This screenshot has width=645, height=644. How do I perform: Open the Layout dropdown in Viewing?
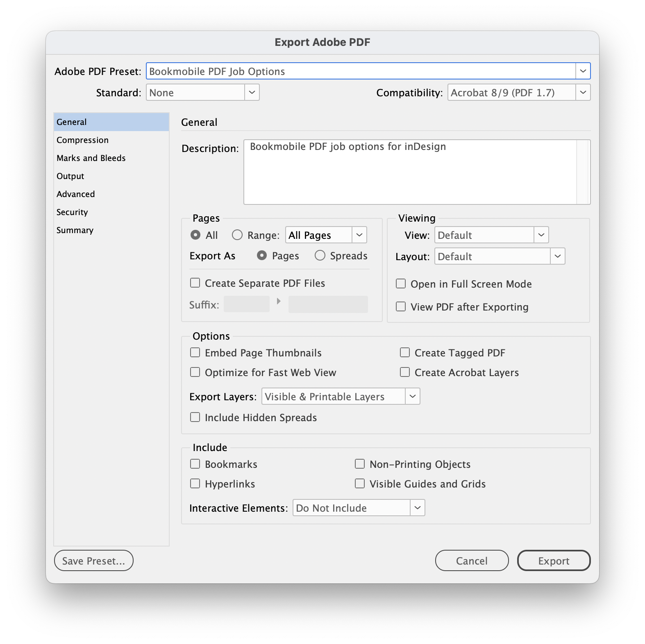pyautogui.click(x=500, y=256)
